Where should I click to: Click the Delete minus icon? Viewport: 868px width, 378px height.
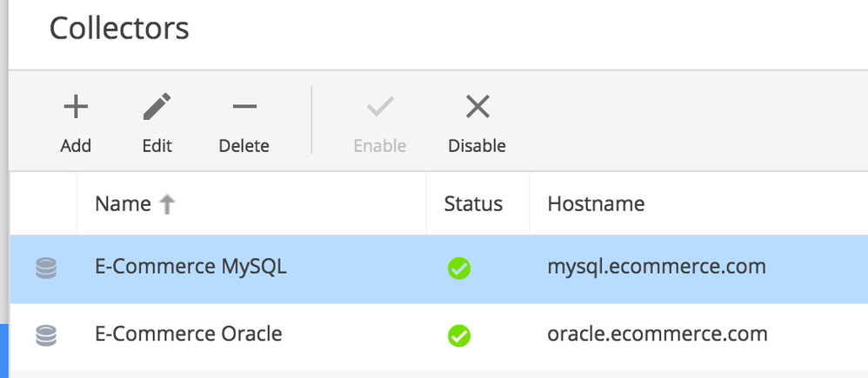click(x=244, y=107)
